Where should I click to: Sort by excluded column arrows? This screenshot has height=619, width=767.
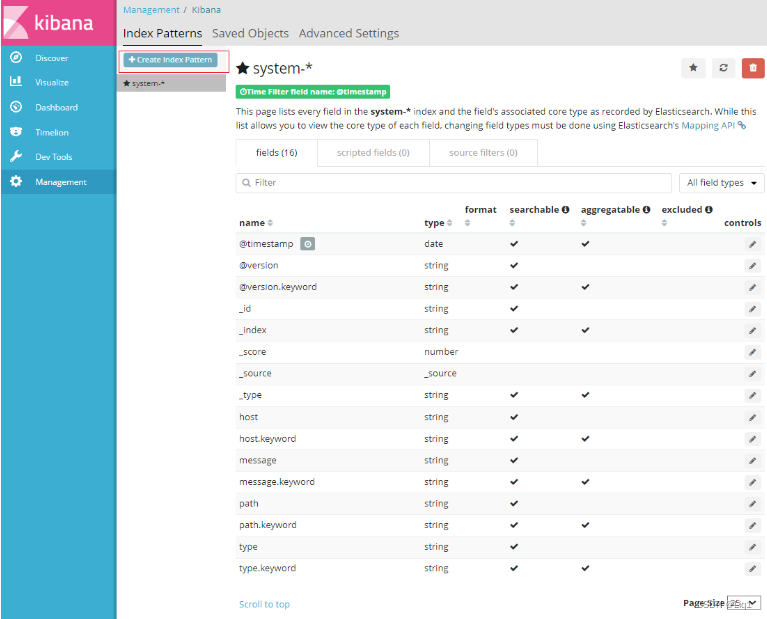pos(664,223)
